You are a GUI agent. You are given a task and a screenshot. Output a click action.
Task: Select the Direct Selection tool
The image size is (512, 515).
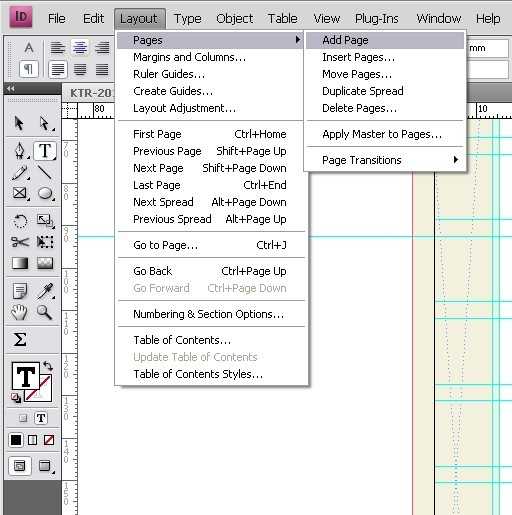tap(45, 123)
